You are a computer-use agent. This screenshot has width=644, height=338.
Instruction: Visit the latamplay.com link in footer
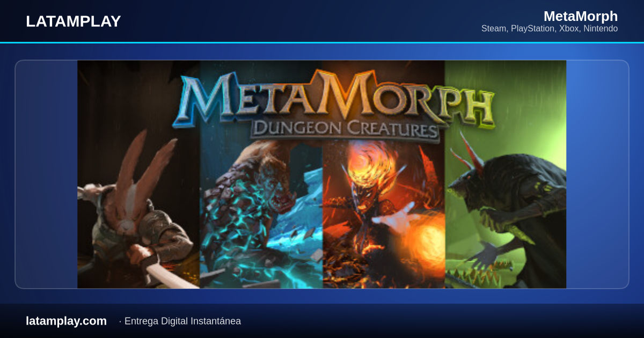coord(66,321)
